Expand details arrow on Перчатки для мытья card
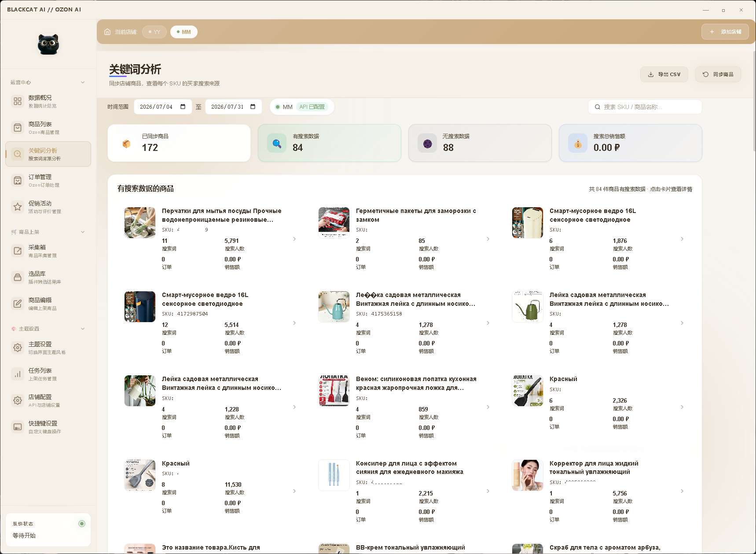 pos(294,239)
